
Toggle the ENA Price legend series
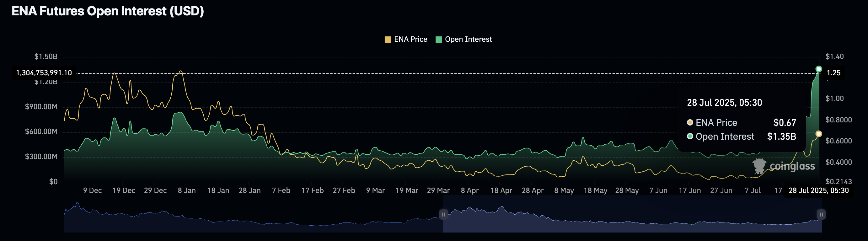pos(406,40)
